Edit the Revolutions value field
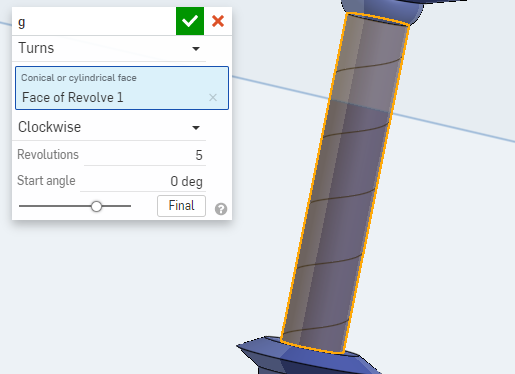Screen dimensions: 515x374 pos(145,155)
